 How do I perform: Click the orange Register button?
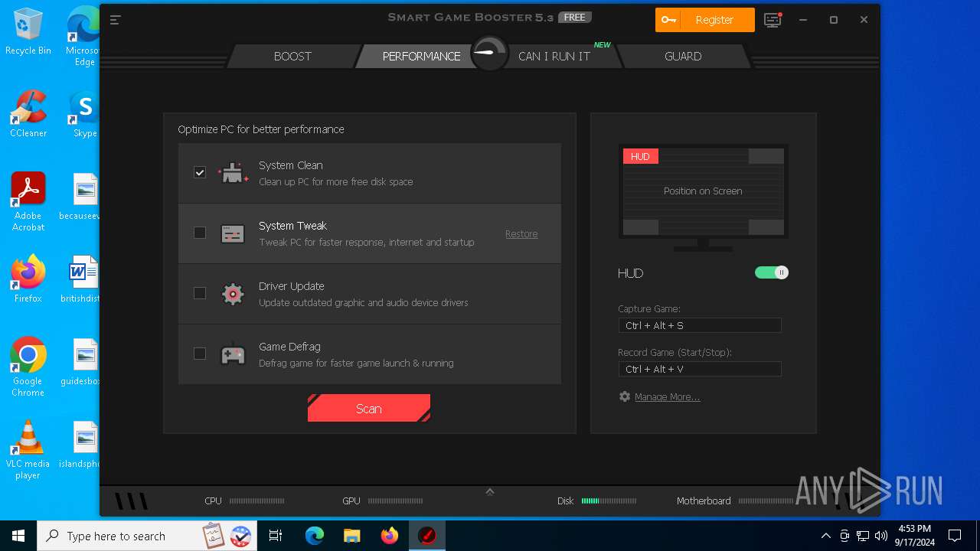pyautogui.click(x=705, y=20)
